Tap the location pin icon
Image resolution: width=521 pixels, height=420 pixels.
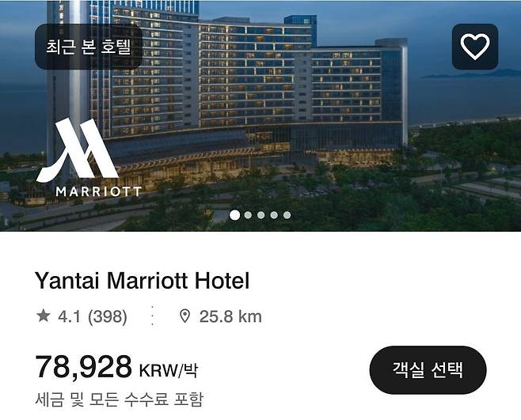coord(184,316)
